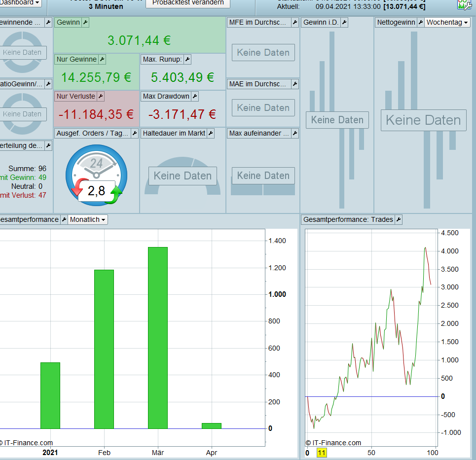Click wrench for Gesamtperformance: Trades
This screenshot has width=476, height=460.
click(x=398, y=220)
